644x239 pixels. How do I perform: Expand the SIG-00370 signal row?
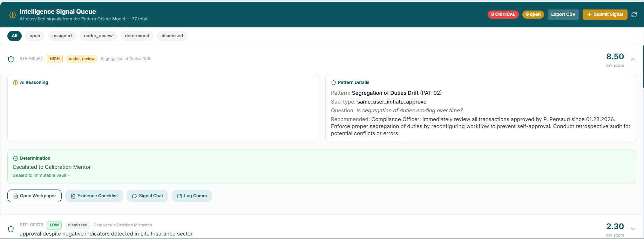633,229
